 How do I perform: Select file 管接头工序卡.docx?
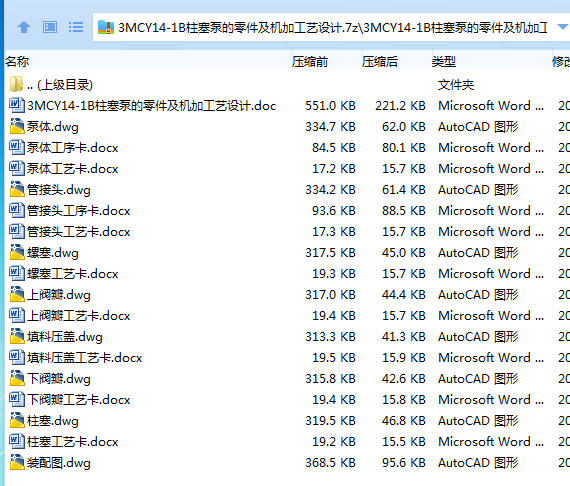coord(79,211)
